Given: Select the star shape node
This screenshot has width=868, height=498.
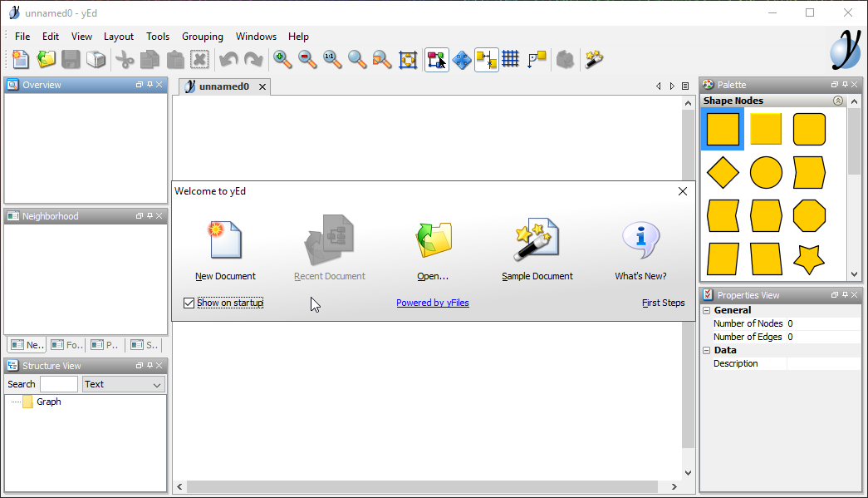Looking at the screenshot, I should tap(809, 259).
